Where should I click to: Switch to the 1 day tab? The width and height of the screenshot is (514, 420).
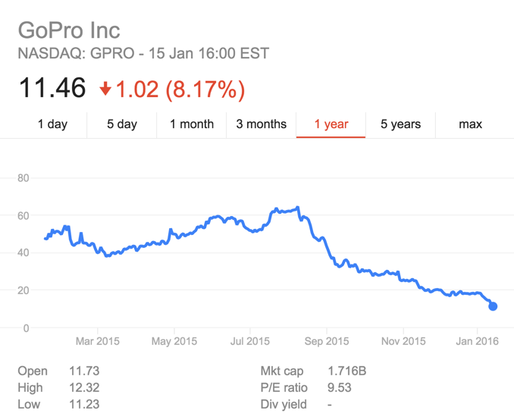[x=52, y=124]
